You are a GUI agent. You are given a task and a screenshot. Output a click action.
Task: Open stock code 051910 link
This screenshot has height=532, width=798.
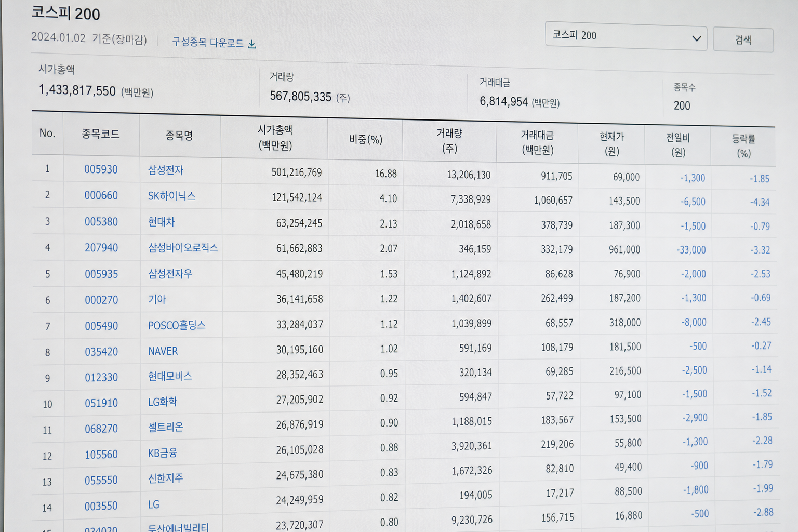(101, 403)
